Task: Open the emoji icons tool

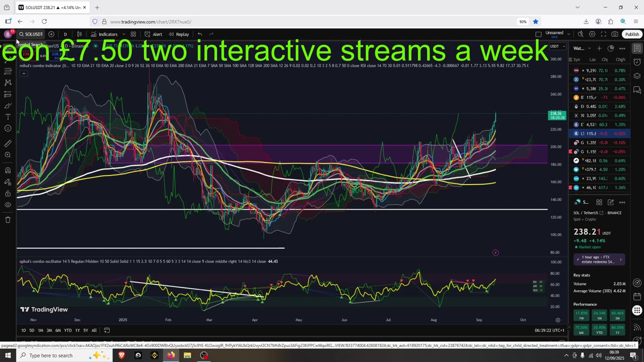Action: pyautogui.click(x=8, y=129)
